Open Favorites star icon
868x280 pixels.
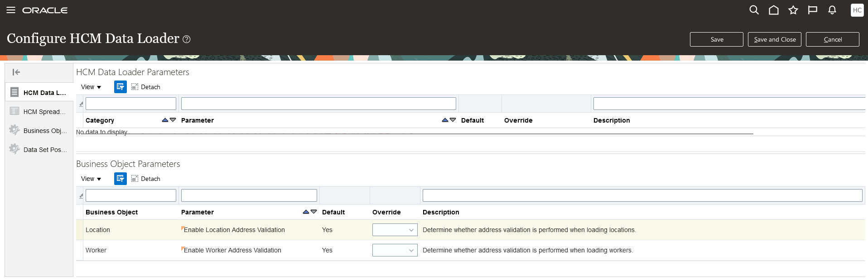(793, 10)
